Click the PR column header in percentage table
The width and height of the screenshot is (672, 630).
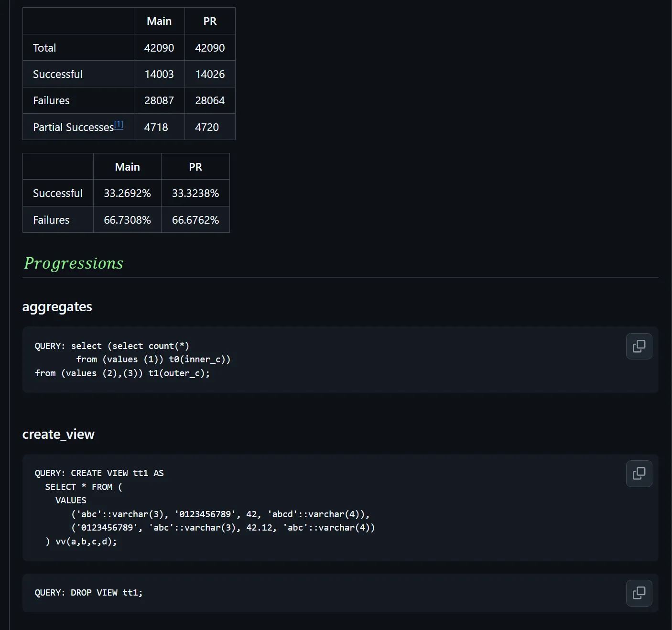tap(195, 167)
